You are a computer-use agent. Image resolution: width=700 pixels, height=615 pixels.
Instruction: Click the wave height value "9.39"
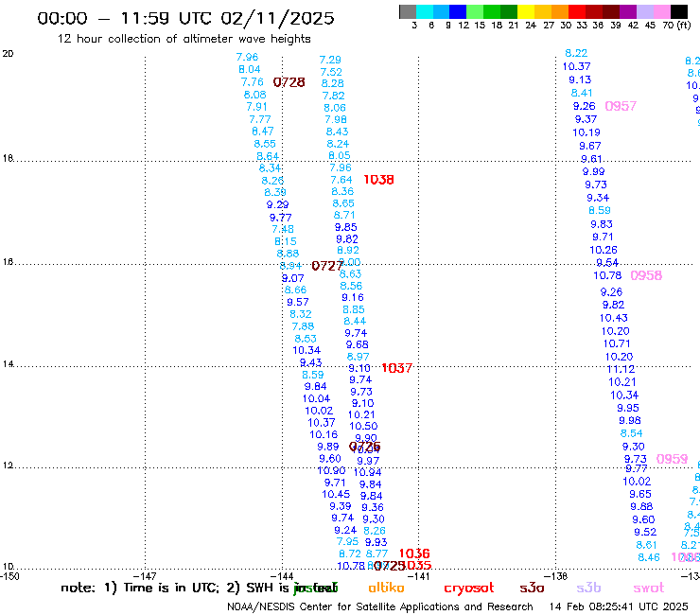pos(341,506)
